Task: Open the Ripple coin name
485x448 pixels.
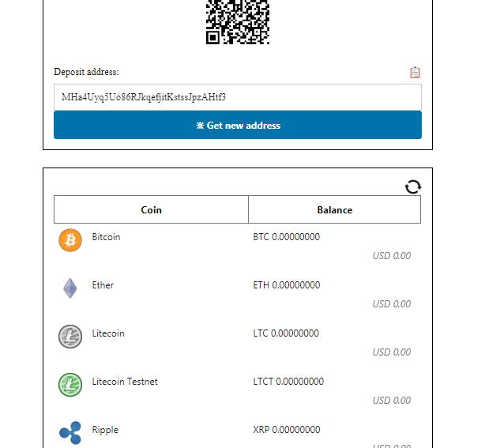Action: [105, 430]
